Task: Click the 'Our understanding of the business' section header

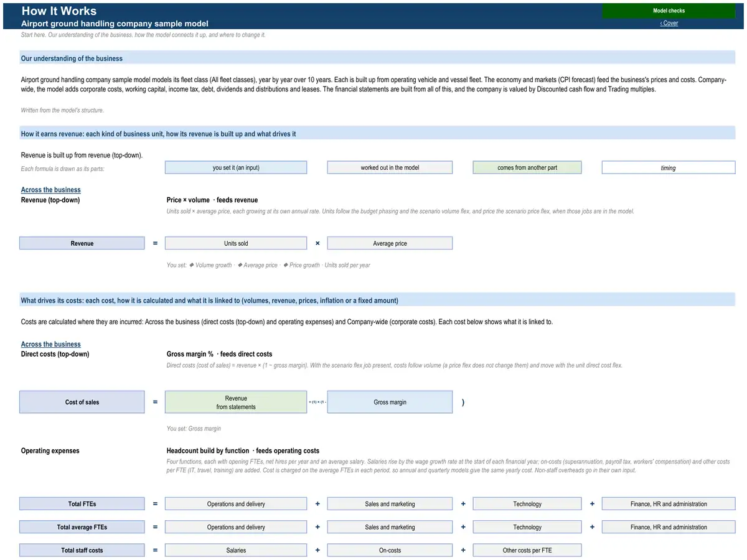Action: click(377, 58)
